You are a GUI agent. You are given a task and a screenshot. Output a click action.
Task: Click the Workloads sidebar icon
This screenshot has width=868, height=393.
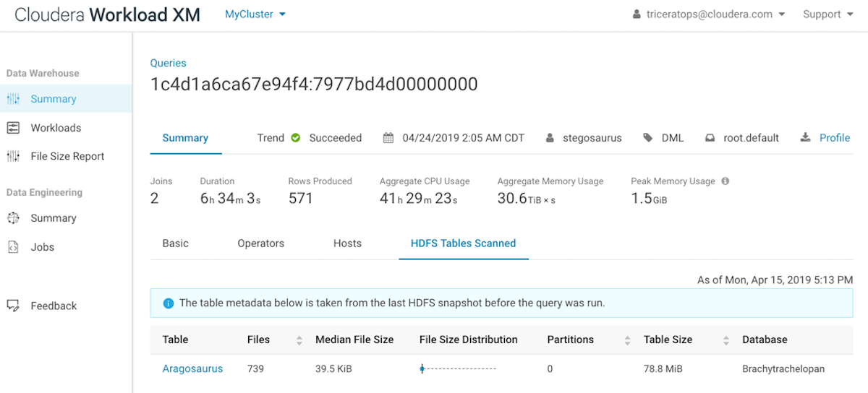13,128
